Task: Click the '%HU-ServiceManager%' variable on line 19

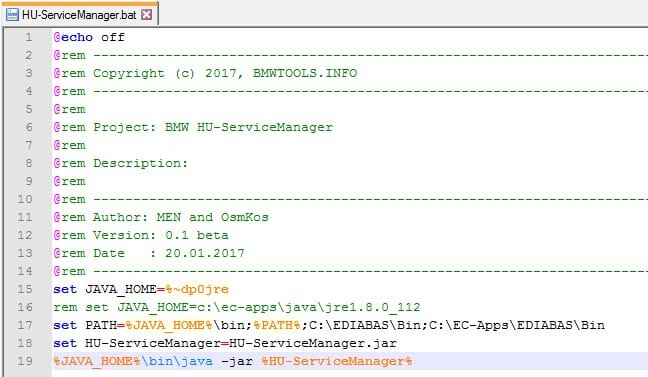Action: coord(337,361)
